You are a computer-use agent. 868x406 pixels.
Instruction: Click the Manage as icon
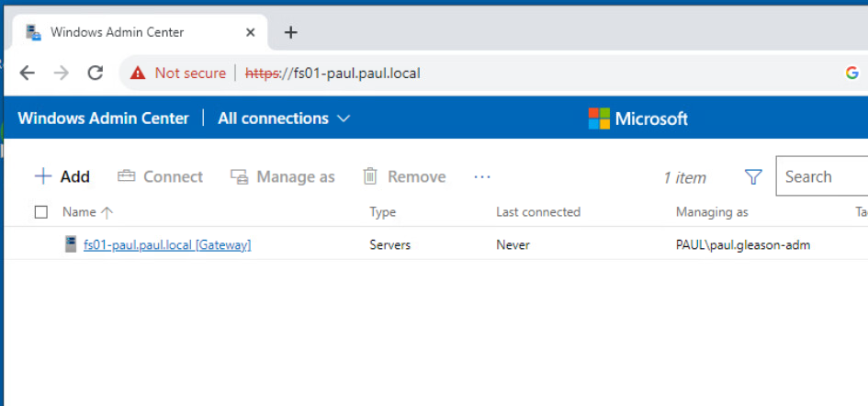pyautogui.click(x=240, y=176)
